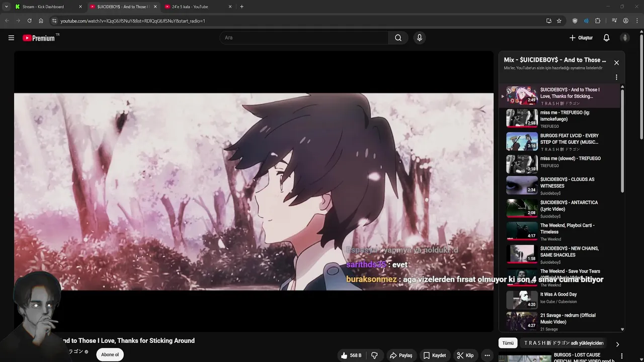This screenshot has width=644, height=362.
Task: Click the search magnifier button
Action: pos(398,38)
